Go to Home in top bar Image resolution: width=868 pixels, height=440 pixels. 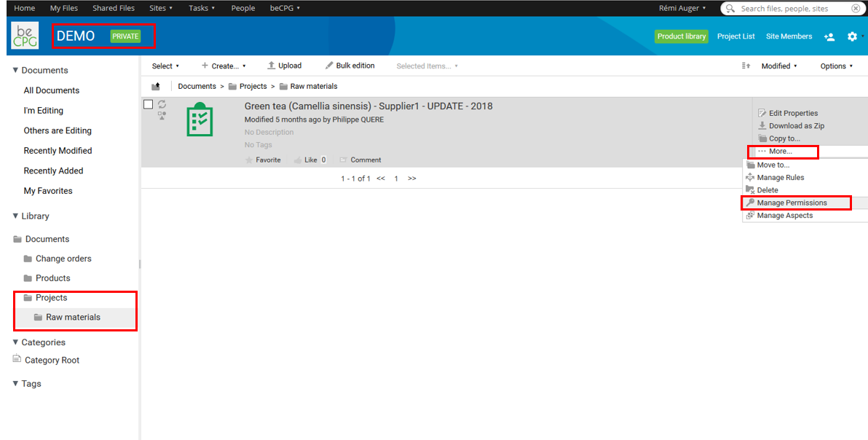[24, 8]
